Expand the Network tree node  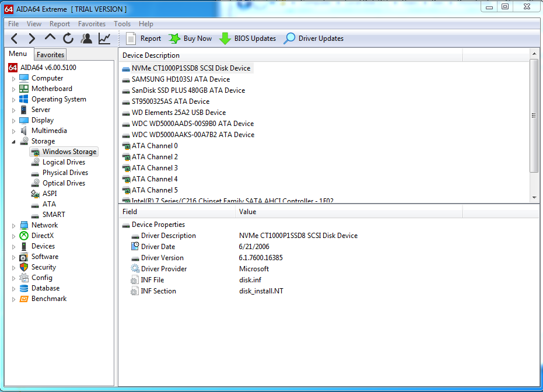point(13,226)
